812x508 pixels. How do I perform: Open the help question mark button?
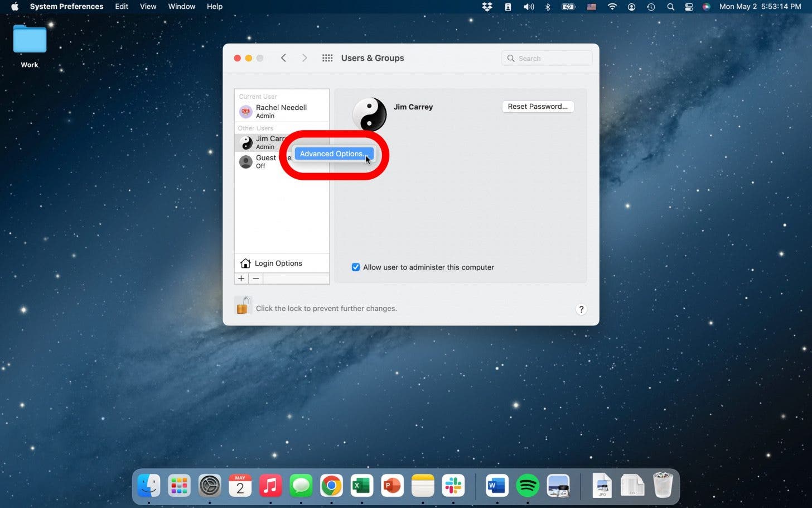click(581, 309)
